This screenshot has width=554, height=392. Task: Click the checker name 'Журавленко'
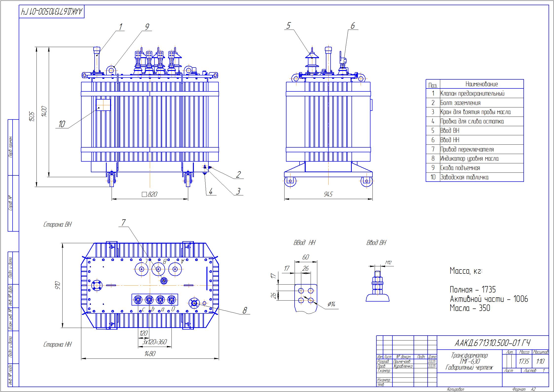(x=403, y=366)
